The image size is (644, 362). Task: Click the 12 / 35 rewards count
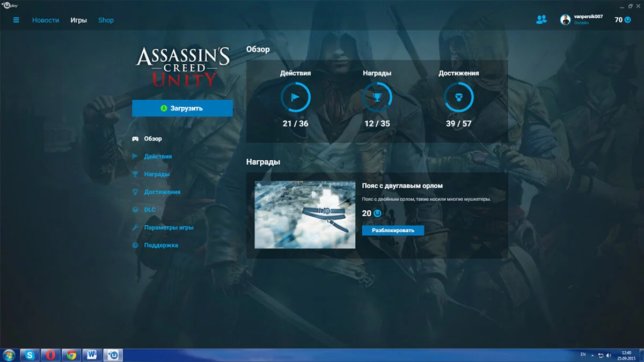click(x=377, y=123)
